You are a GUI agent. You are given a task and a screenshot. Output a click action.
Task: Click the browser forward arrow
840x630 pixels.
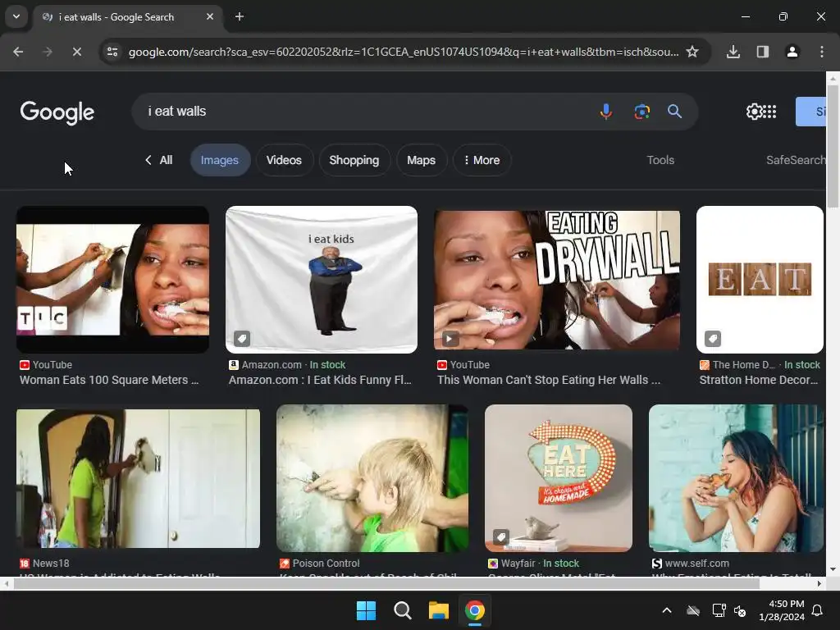point(48,52)
